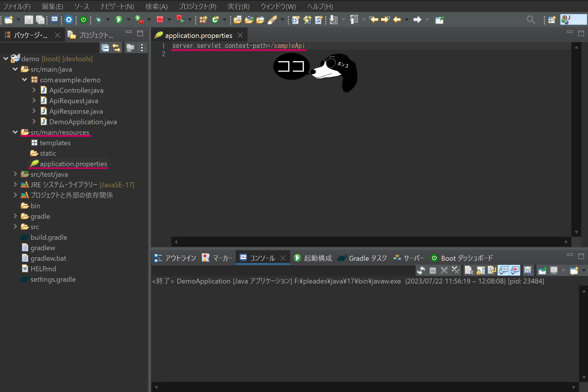Click the Spring Boot power icon in the toolbar
Viewport: 588px width, 392px height.
83,20
